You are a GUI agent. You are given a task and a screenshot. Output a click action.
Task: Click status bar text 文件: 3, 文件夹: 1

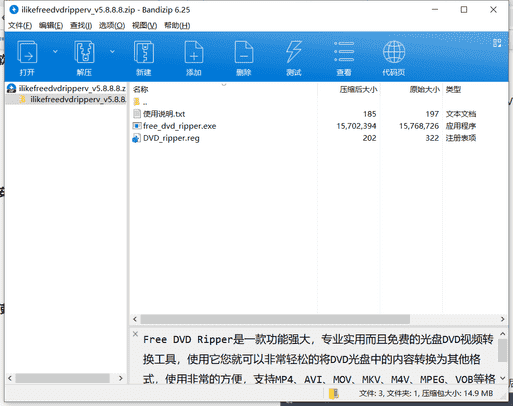pyautogui.click(x=388, y=394)
